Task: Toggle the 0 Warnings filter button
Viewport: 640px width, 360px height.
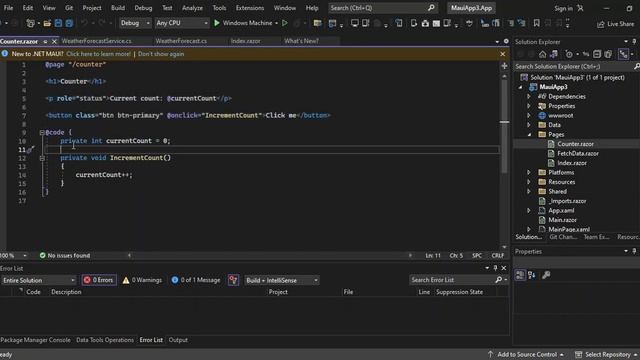Action: coord(142,280)
